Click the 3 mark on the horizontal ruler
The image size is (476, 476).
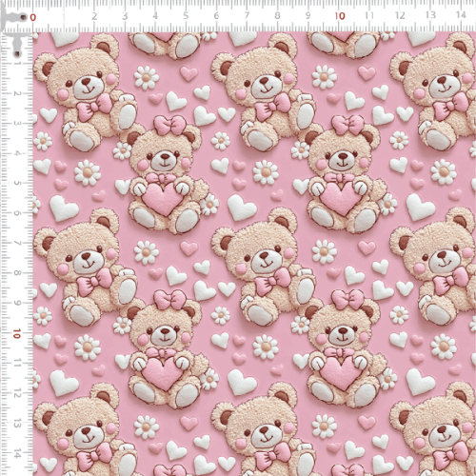coord(125,16)
